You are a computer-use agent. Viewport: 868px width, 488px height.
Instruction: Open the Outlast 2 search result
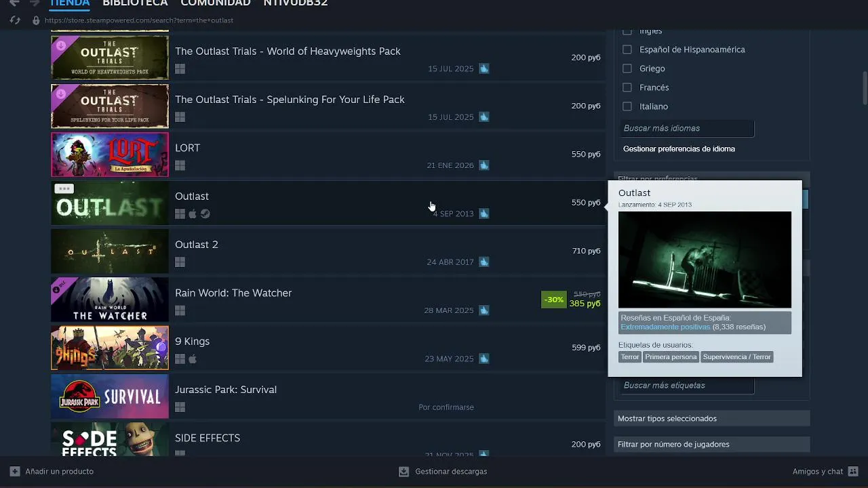coord(328,251)
